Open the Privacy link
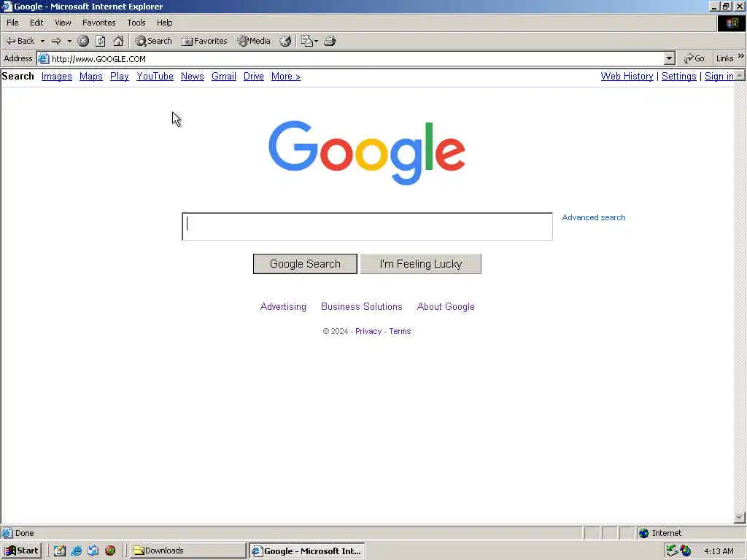Screen dimensions: 747x560 (x=368, y=332)
